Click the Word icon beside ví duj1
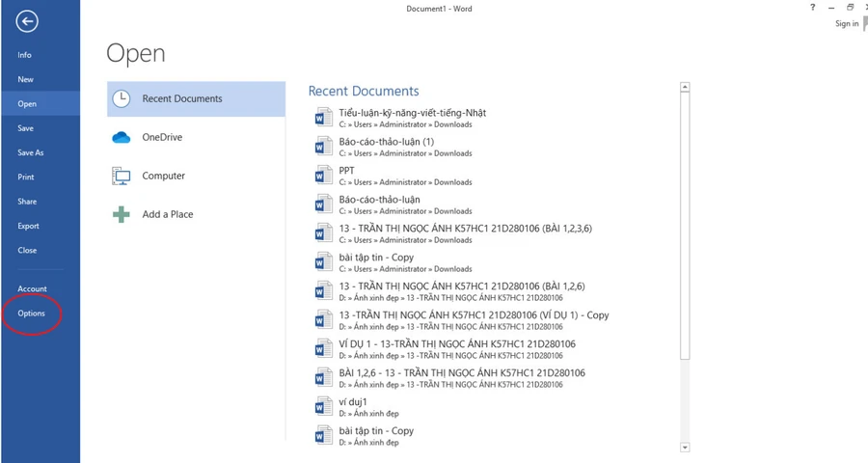Image resolution: width=868 pixels, height=463 pixels. pyautogui.click(x=323, y=406)
